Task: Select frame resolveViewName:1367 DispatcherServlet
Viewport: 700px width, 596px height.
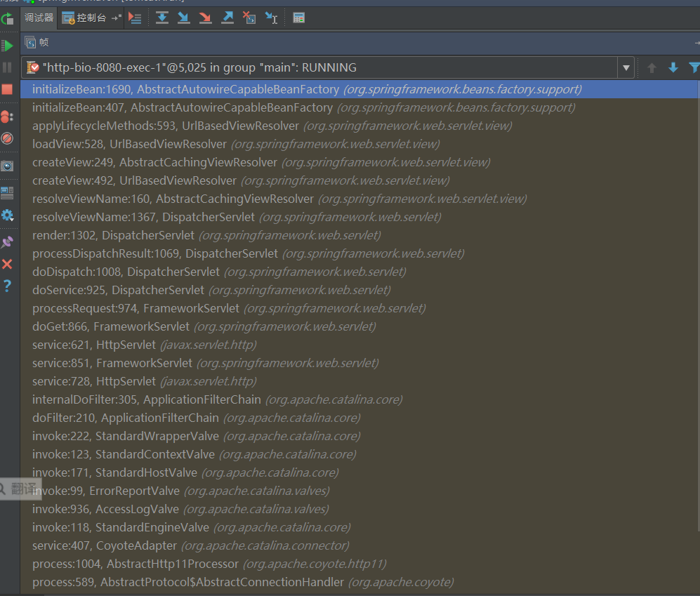Action: click(359, 217)
